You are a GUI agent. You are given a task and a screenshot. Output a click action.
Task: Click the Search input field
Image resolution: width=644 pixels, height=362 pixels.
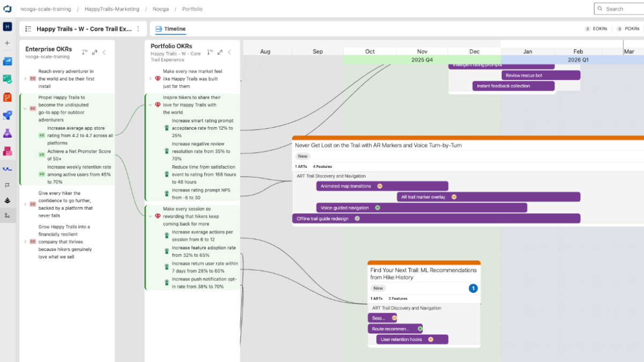(x=623, y=9)
